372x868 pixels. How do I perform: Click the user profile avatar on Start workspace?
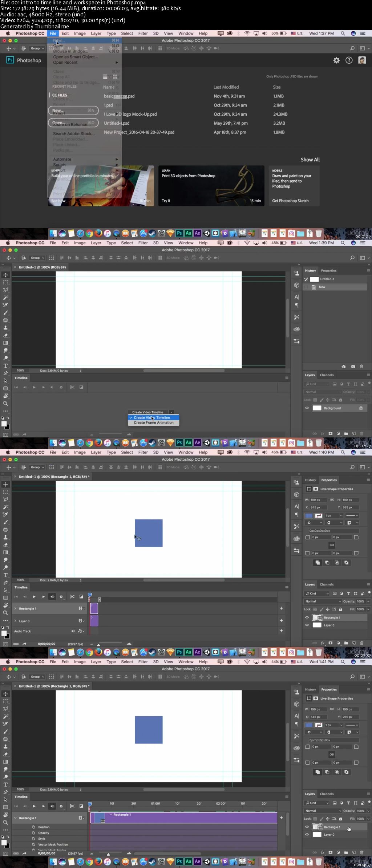click(x=362, y=60)
